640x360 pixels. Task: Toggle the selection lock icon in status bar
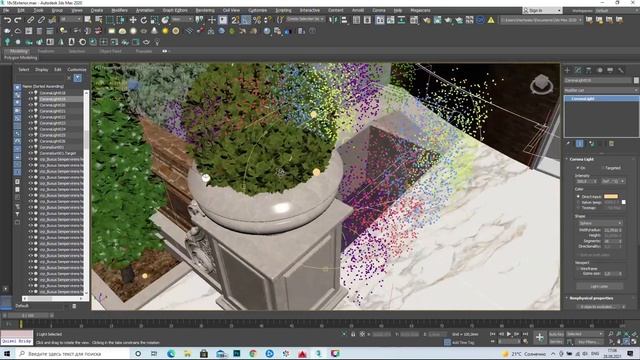coord(353,334)
